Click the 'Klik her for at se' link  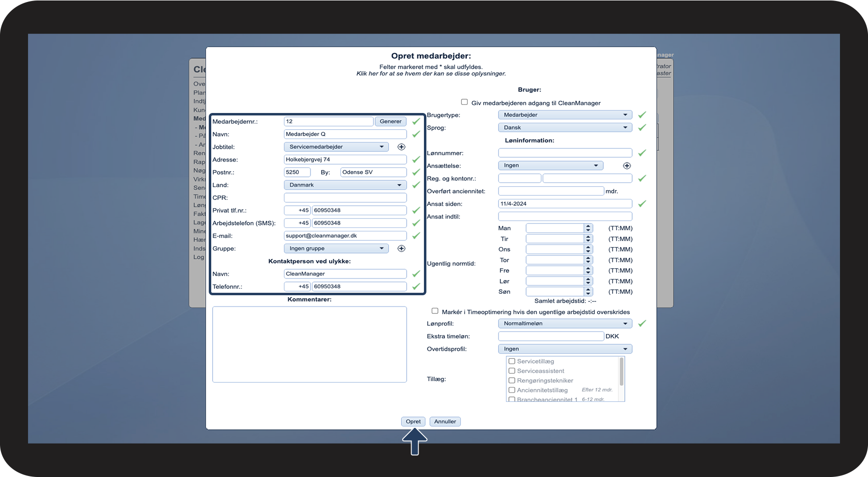[431, 74]
